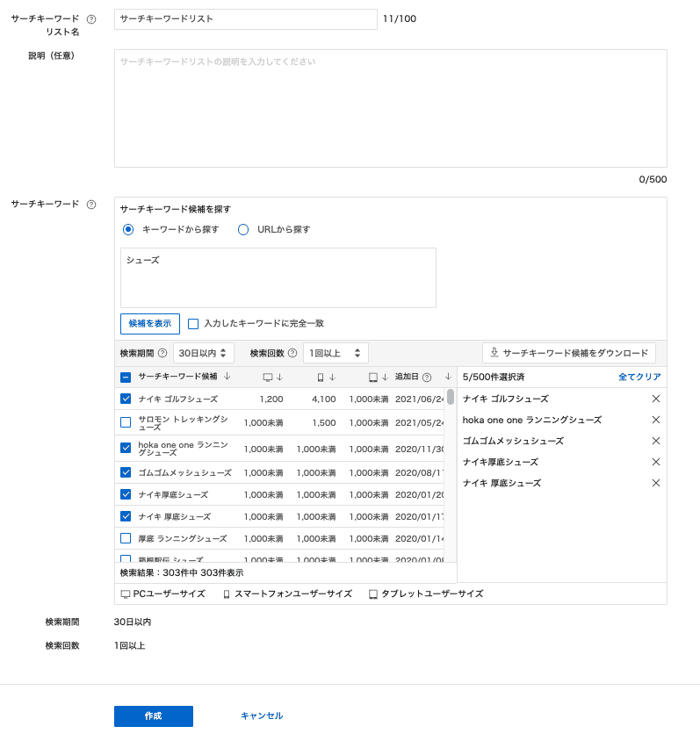The image size is (700, 748).
Task: Sort by PC user size column
Action: pos(279,378)
